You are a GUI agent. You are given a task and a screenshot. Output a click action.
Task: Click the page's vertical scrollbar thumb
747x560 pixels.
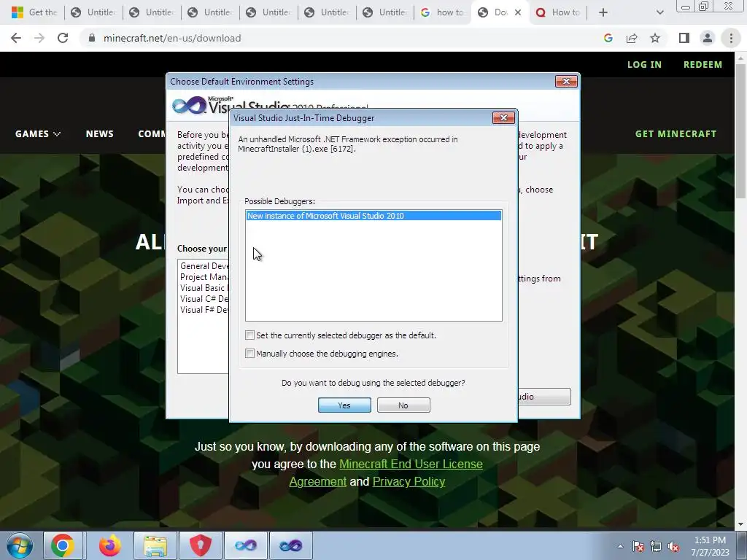click(x=740, y=131)
